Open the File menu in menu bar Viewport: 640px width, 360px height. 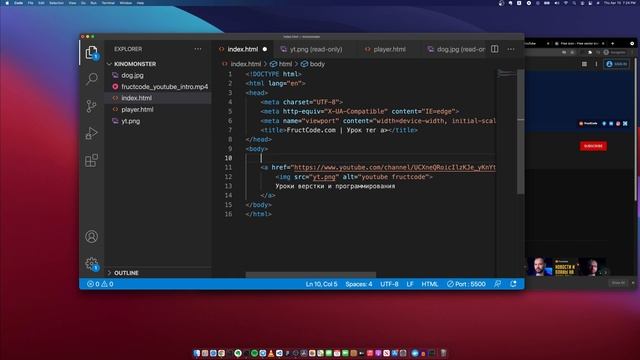pyautogui.click(x=31, y=3)
